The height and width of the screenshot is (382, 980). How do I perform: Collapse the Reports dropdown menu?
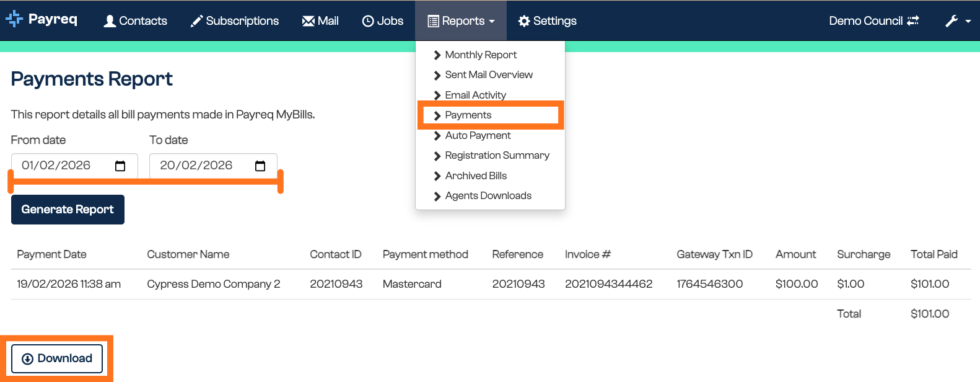(461, 20)
